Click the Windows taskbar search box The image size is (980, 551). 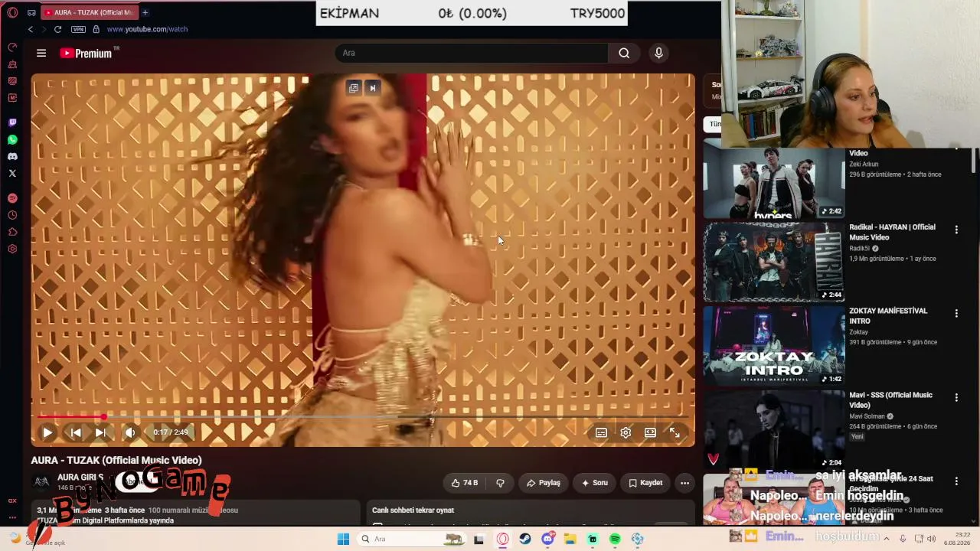click(412, 539)
